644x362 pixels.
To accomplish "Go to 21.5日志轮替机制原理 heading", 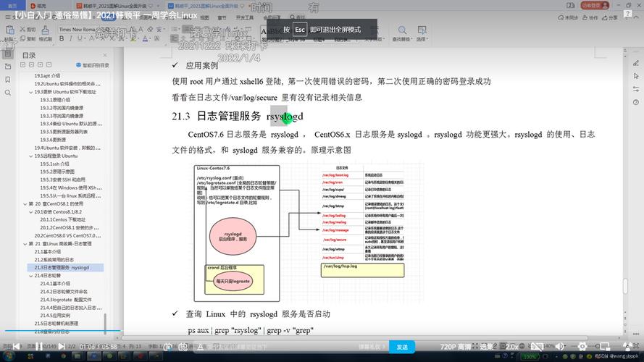I will [57, 324].
